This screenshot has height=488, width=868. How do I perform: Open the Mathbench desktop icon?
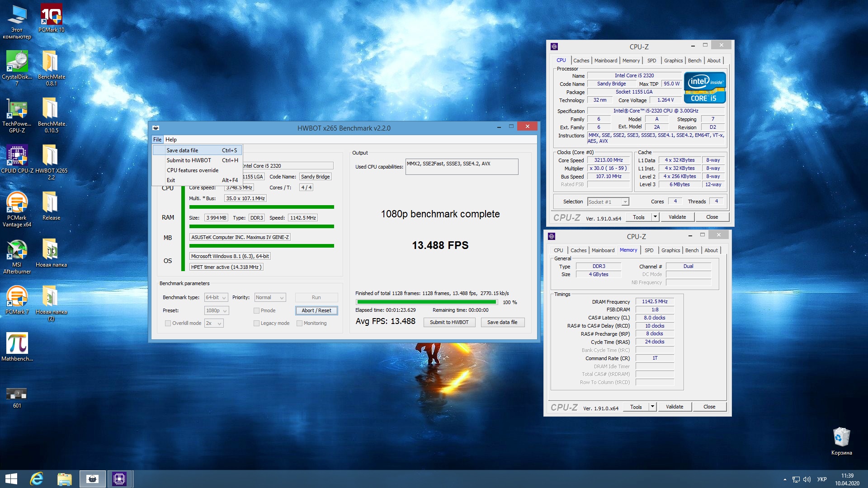17,347
